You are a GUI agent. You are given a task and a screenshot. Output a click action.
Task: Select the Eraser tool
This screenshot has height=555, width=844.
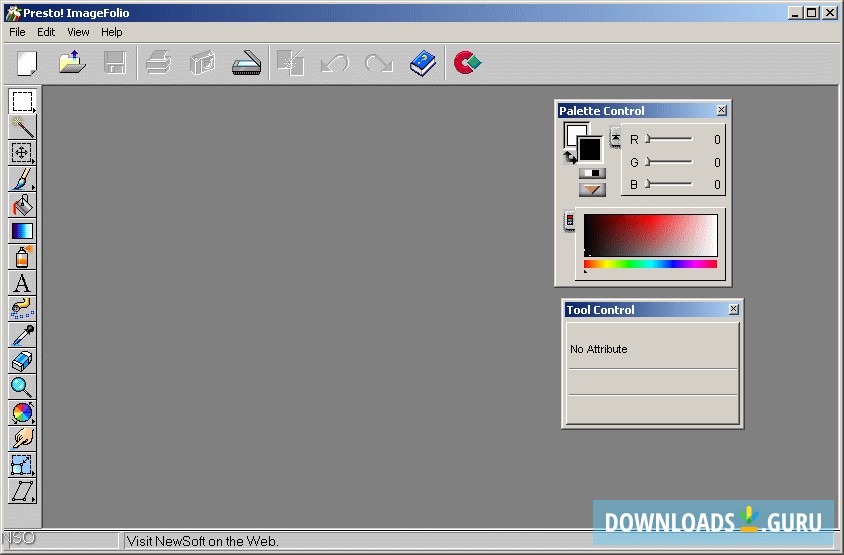coord(22,361)
